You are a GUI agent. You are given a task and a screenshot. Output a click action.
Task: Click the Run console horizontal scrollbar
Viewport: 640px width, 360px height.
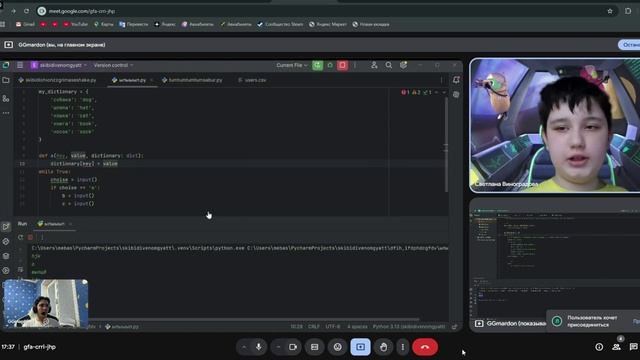click(x=253, y=319)
